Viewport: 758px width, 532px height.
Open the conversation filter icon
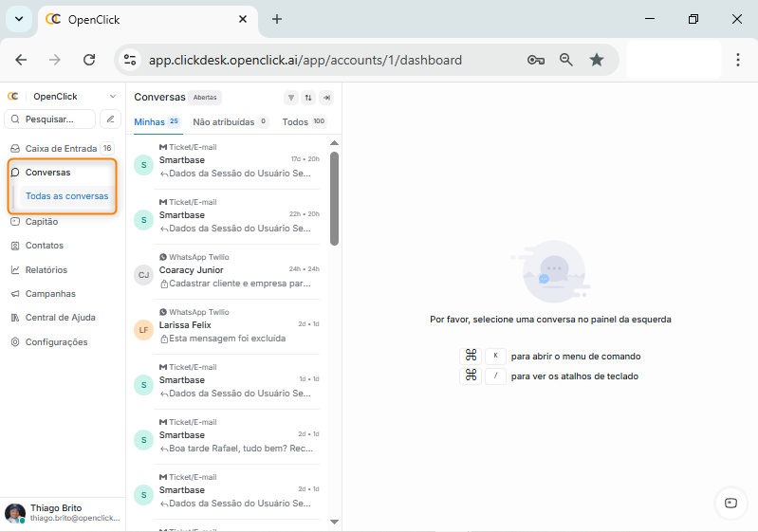pyautogui.click(x=291, y=98)
